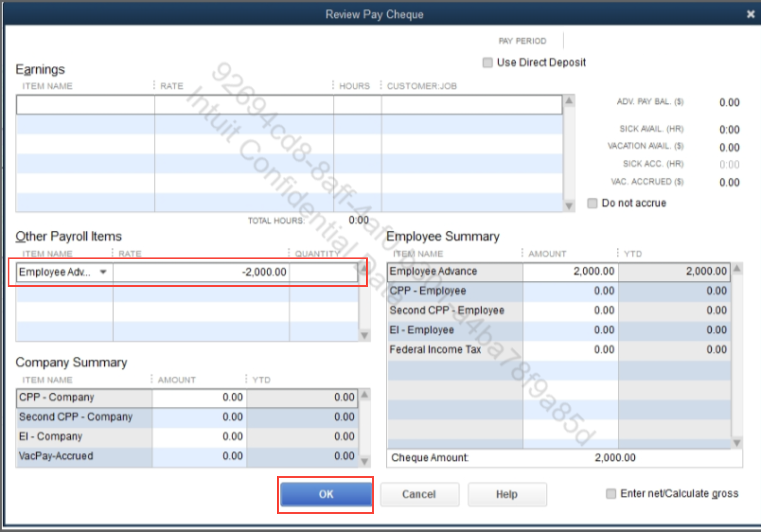Click the first Earnings item name cell
The width and height of the screenshot is (761, 532).
tap(85, 105)
